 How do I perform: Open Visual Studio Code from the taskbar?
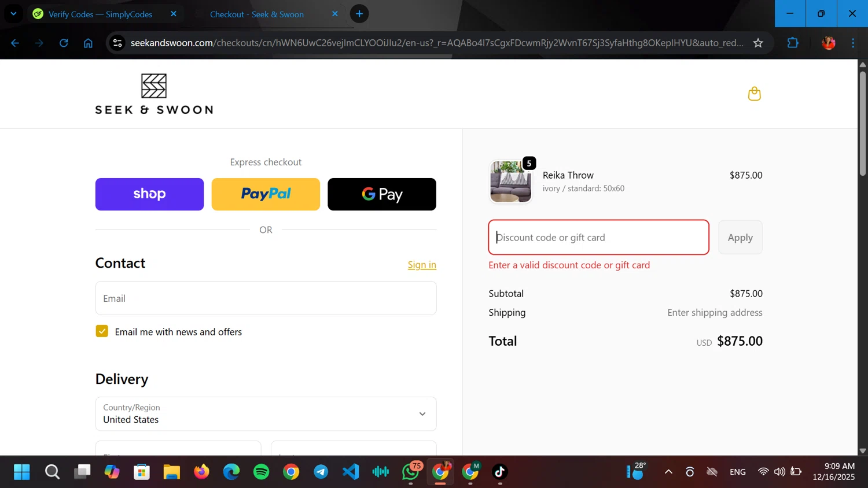pyautogui.click(x=351, y=472)
